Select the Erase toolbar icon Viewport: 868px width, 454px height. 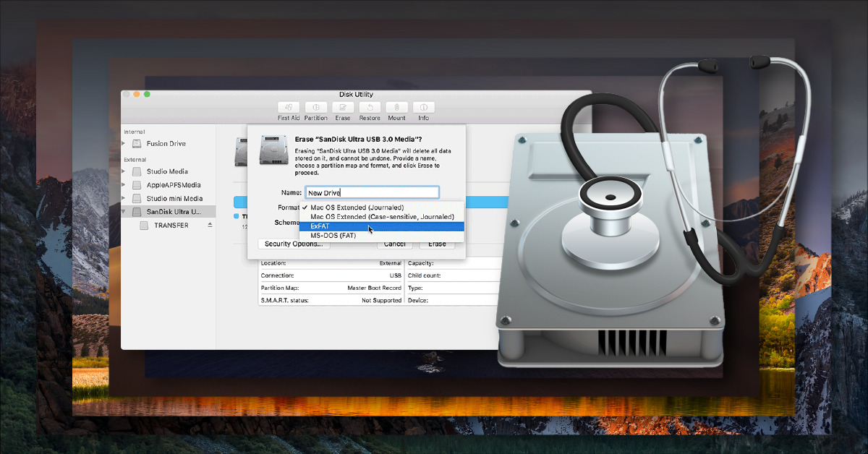(x=342, y=111)
